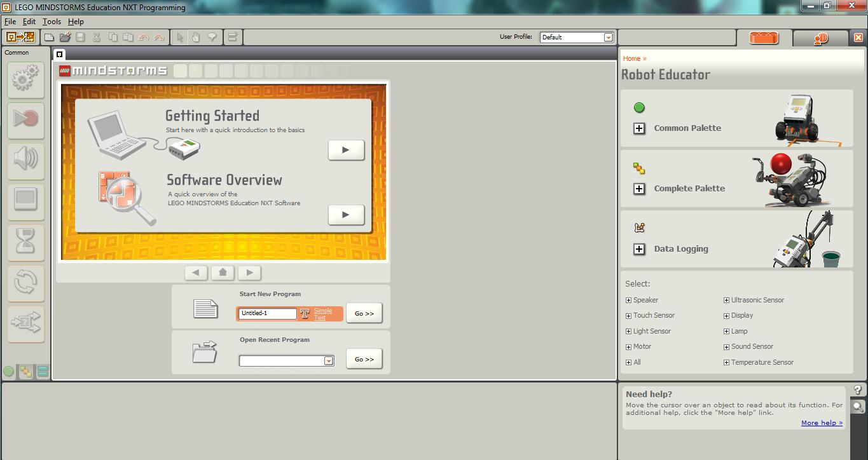This screenshot has width=868, height=460.
Task: Expand the Speaker selection
Action: [628, 300]
